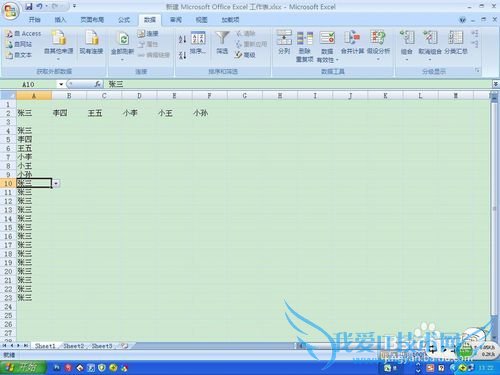This screenshot has height=375, width=500.
Task: Import data from text file (自文本)
Action: (x=19, y=55)
